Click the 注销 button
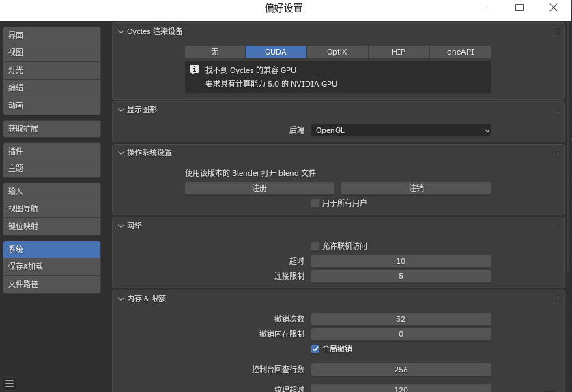572x392 pixels. tap(416, 188)
